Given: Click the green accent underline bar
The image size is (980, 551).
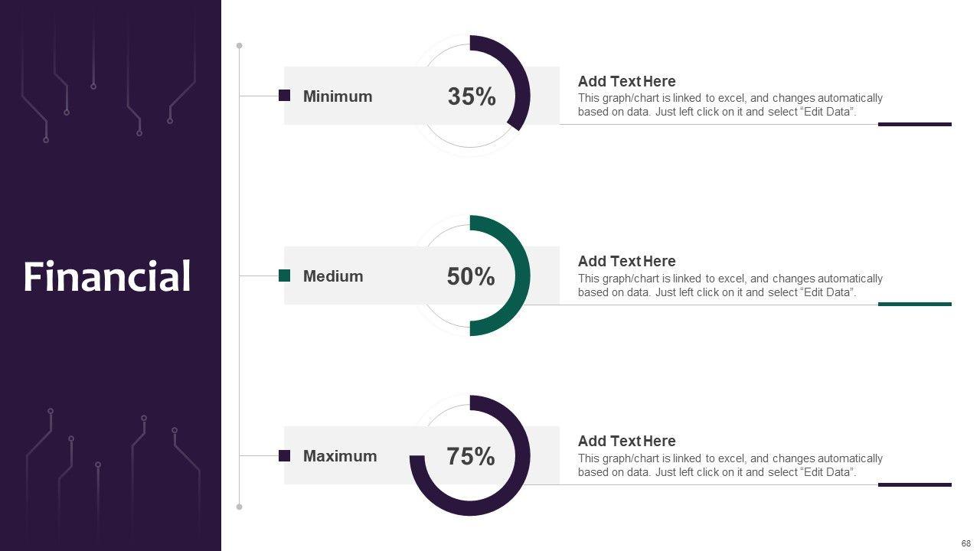Looking at the screenshot, I should (914, 304).
